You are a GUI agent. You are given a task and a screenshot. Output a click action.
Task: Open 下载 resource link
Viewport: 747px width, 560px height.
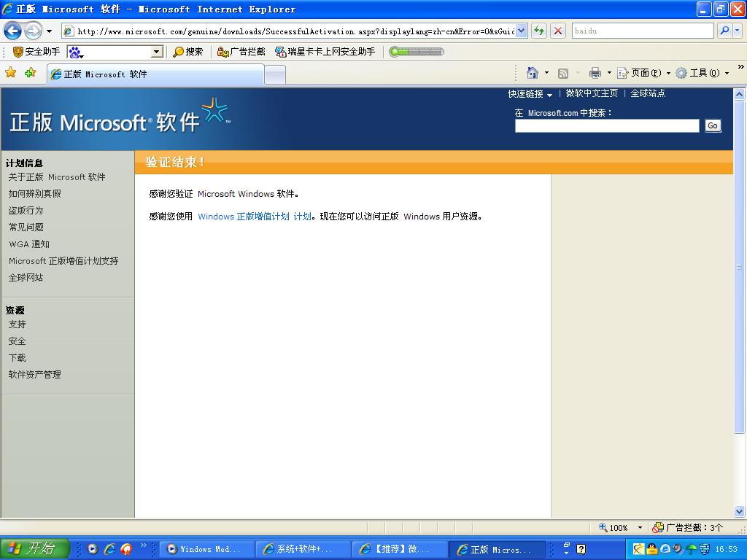pos(18,357)
